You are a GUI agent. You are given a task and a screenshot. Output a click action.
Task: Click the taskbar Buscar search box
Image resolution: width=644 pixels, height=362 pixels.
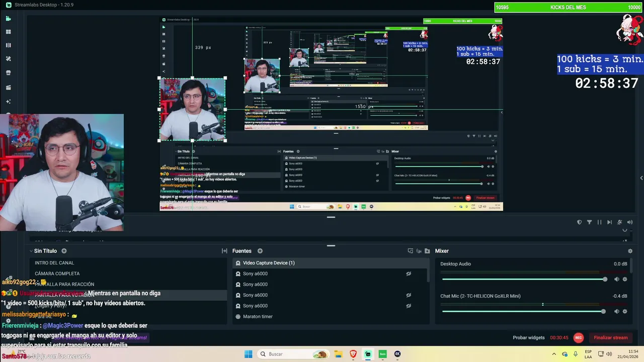pyautogui.click(x=294, y=354)
